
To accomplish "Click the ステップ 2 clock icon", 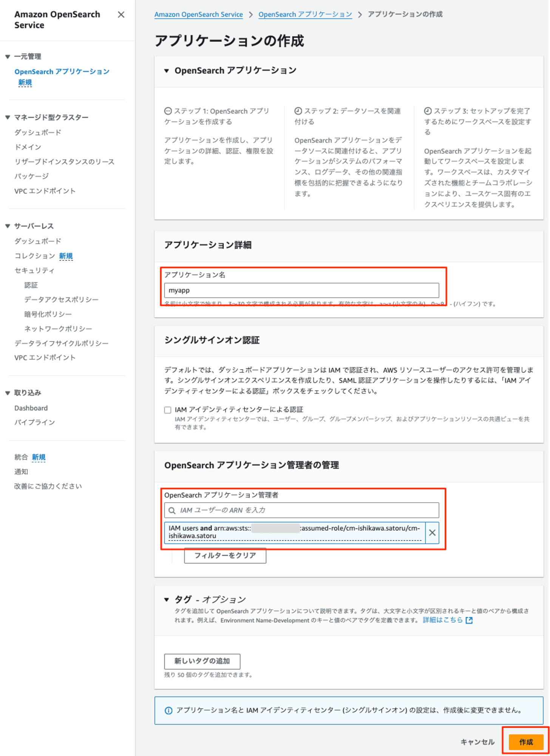I will pyautogui.click(x=298, y=111).
